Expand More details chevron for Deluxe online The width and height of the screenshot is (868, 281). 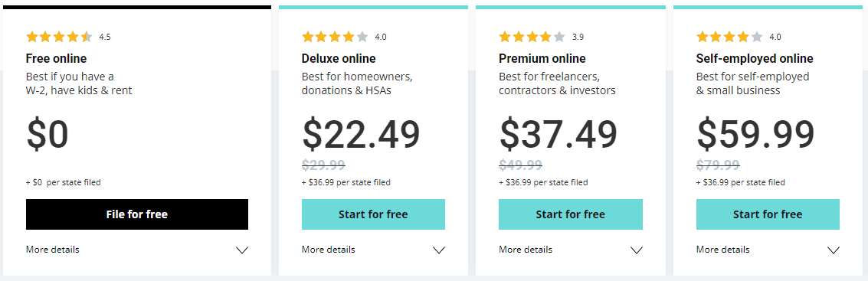click(439, 250)
